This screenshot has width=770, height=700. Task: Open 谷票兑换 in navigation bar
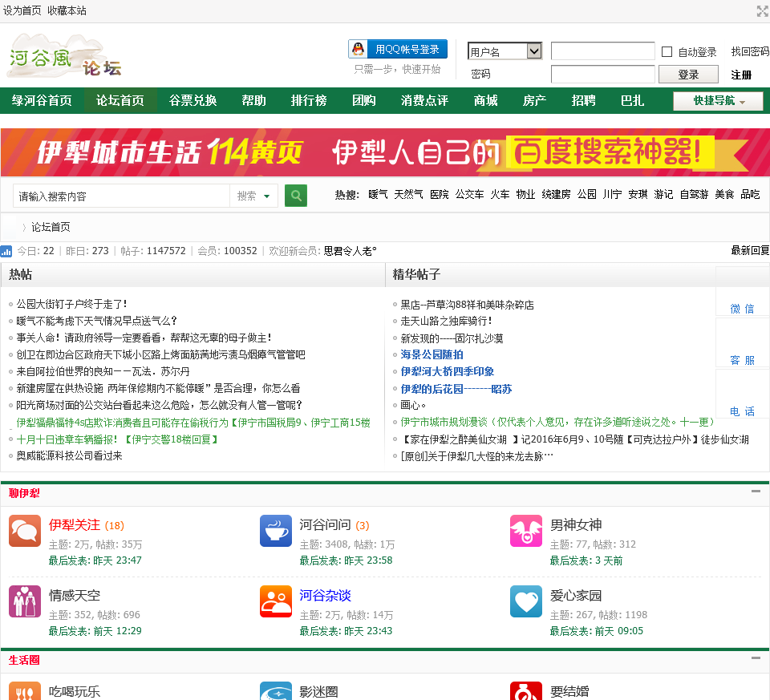pos(193,101)
